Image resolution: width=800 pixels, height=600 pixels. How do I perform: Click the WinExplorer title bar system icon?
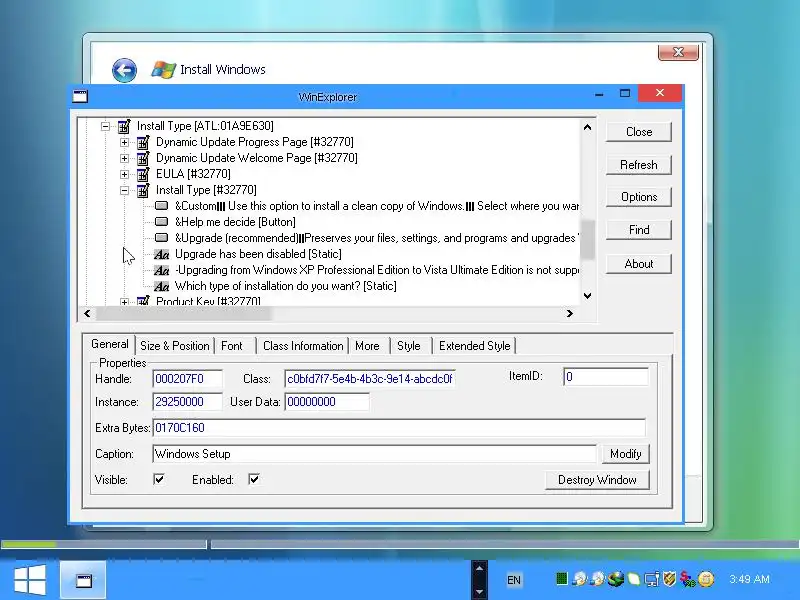coord(80,96)
